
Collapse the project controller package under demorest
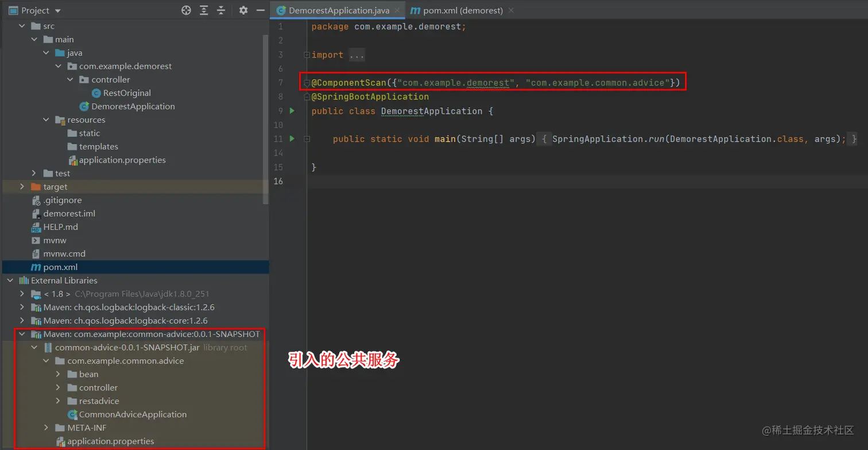click(x=71, y=79)
